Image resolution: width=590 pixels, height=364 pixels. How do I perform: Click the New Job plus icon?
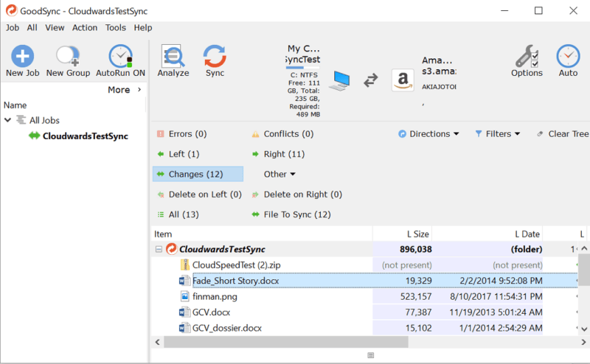coord(23,56)
